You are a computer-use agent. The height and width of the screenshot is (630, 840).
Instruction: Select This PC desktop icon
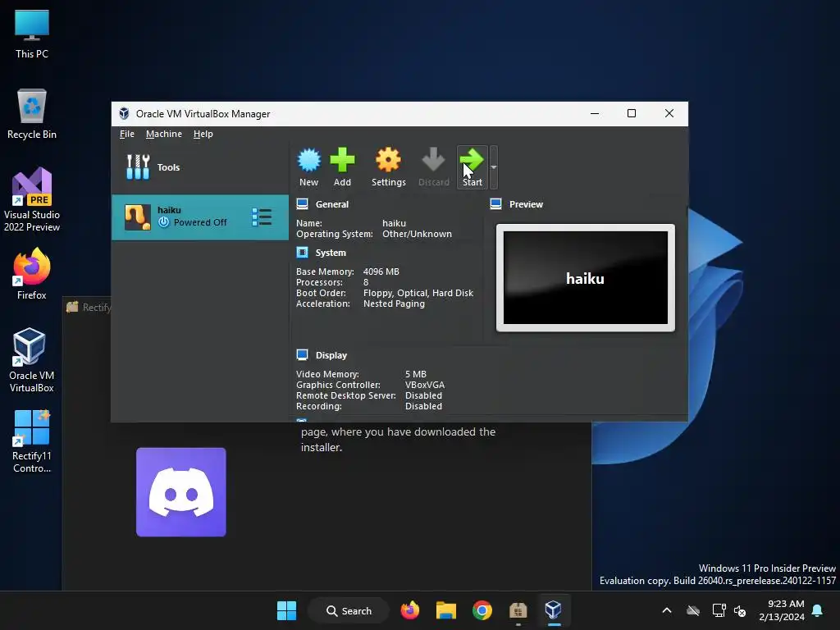[x=32, y=34]
